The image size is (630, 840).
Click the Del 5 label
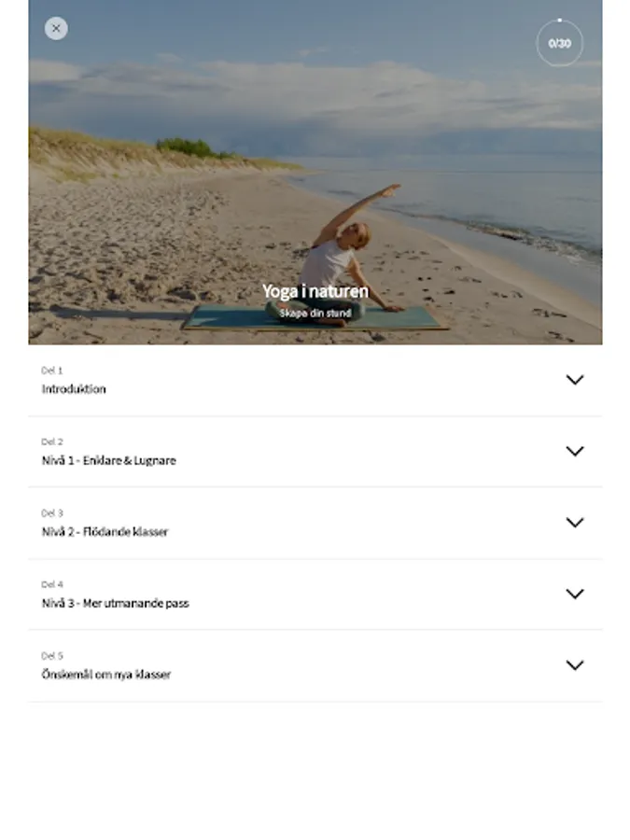tap(52, 656)
